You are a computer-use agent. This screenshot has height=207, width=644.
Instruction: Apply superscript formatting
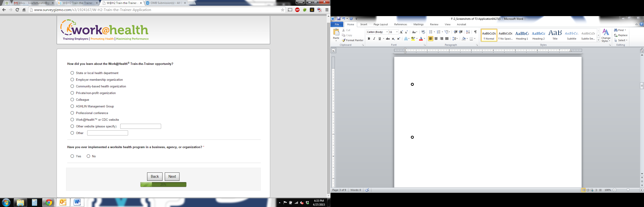[398, 39]
